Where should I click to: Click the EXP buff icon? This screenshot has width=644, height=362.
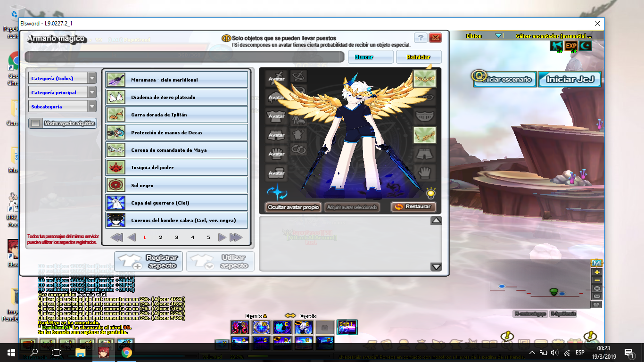[571, 46]
